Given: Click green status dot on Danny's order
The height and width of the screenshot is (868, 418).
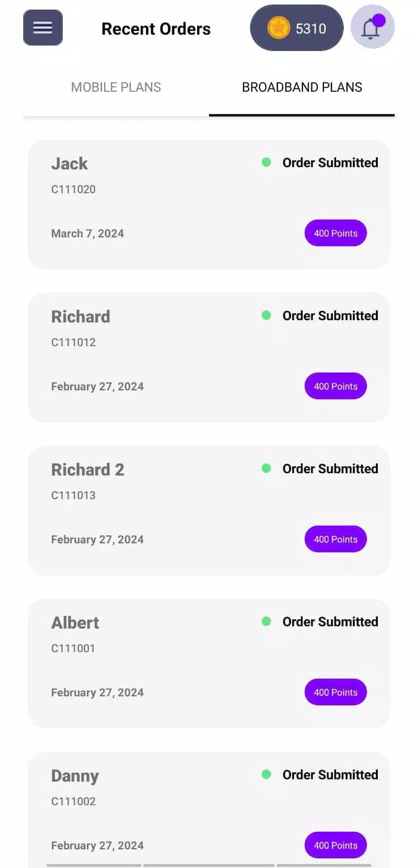Looking at the screenshot, I should click(266, 775).
